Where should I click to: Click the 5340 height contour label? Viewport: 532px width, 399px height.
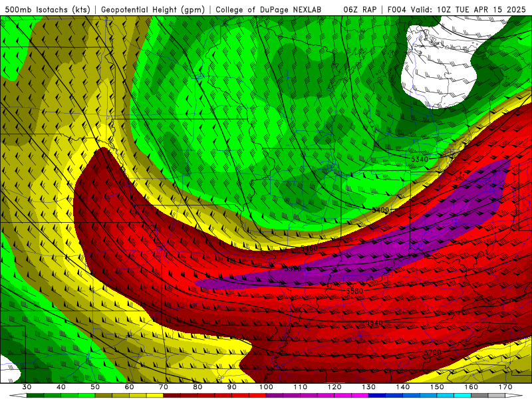tap(420, 159)
